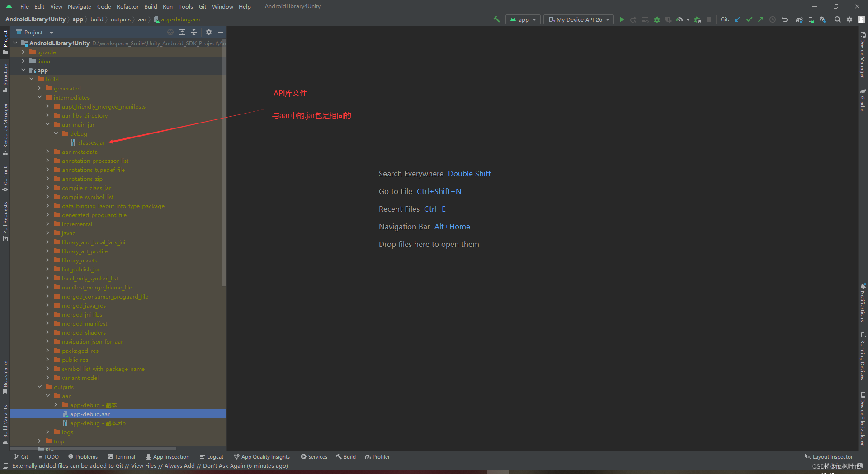Open Search Everywhere with the magnifier icon
868x474 pixels.
click(837, 19)
